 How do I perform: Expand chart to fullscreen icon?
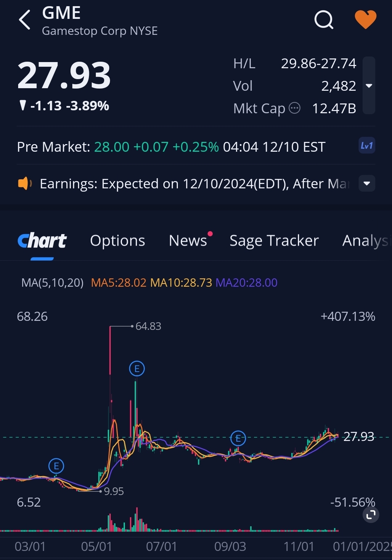point(371,515)
